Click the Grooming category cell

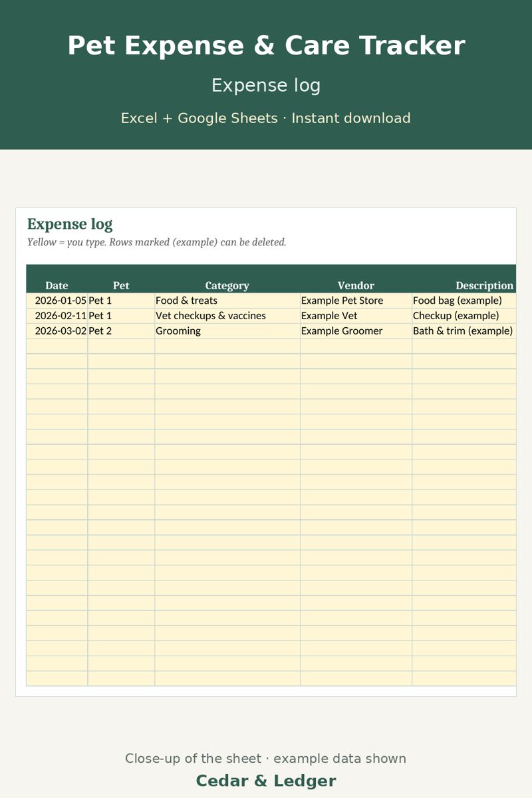(x=227, y=331)
